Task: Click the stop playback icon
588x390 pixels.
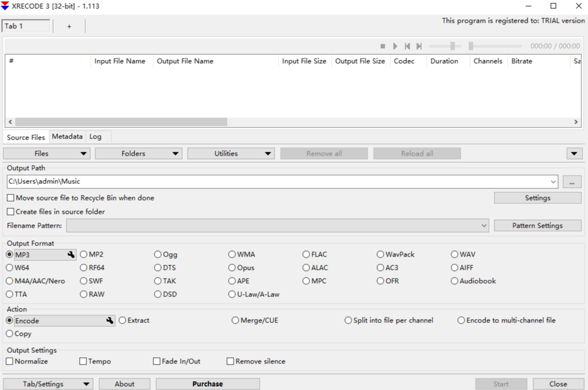Action: [x=383, y=46]
